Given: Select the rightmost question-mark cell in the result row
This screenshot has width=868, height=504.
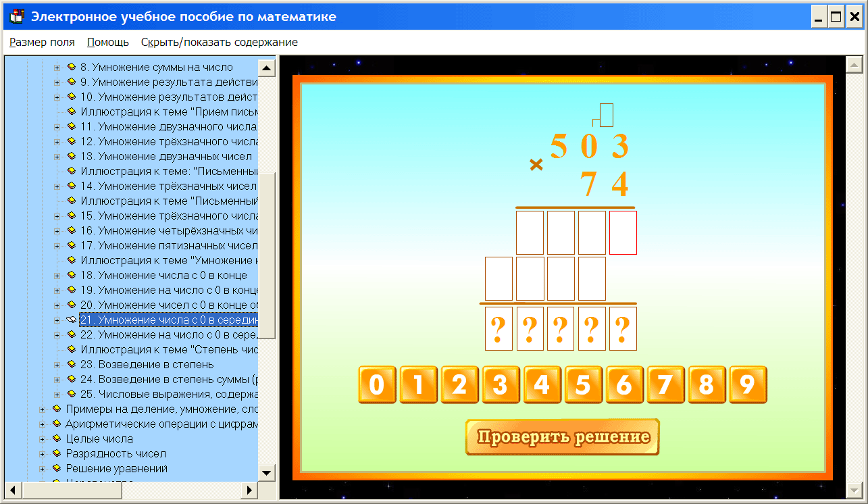Looking at the screenshot, I should click(623, 328).
